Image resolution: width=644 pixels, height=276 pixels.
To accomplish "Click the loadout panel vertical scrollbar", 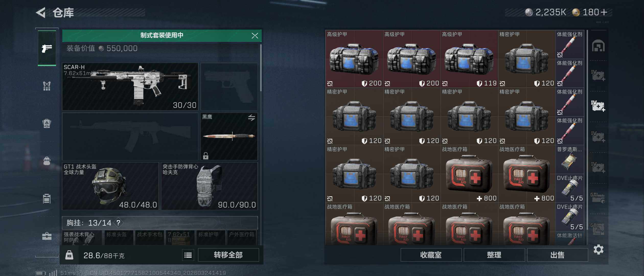I will click(x=261, y=68).
